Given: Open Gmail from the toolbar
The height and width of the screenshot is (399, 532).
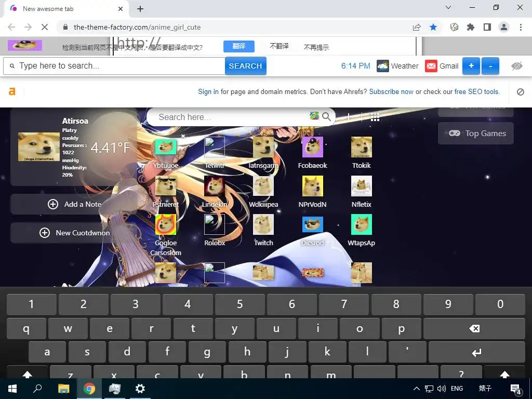Looking at the screenshot, I should (x=442, y=66).
